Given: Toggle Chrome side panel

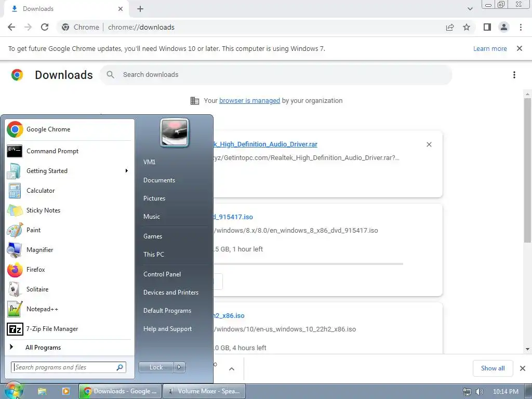Looking at the screenshot, I should (x=487, y=27).
